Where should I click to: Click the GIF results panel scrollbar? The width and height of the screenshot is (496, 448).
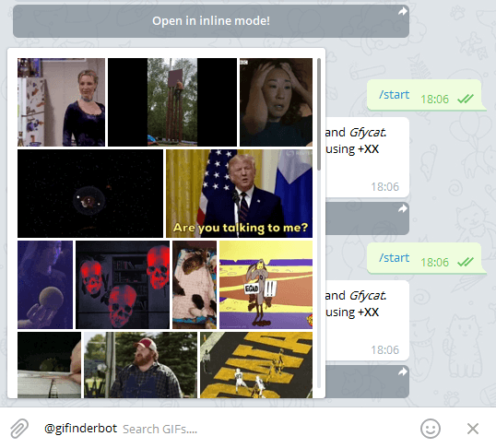(319, 114)
